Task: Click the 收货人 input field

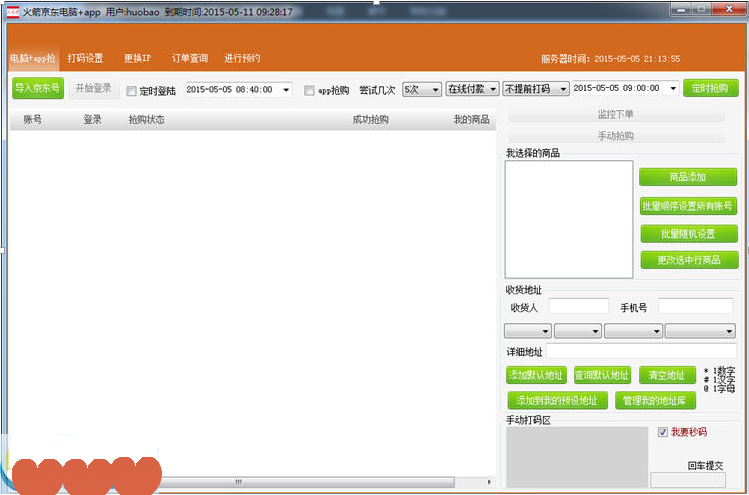Action: (579, 306)
